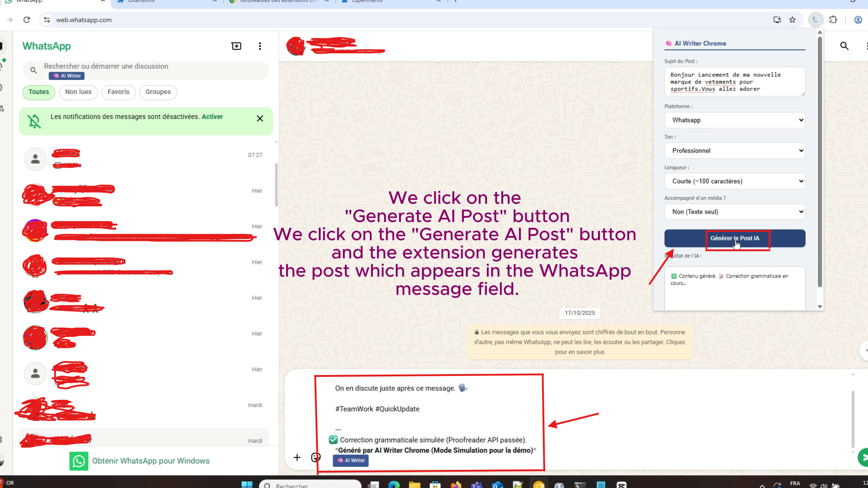Screen dimensions: 868x488
Task: Reload the page with refresh icon
Action: [x=27, y=20]
